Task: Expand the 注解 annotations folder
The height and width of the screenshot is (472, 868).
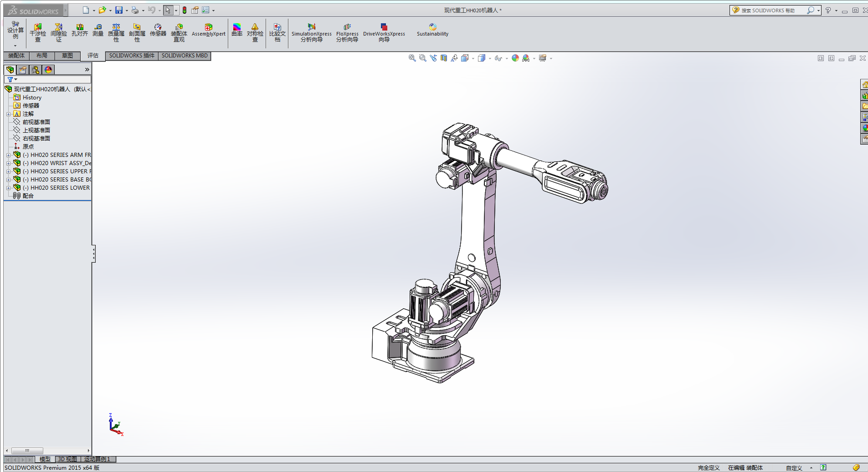Action: click(x=8, y=114)
